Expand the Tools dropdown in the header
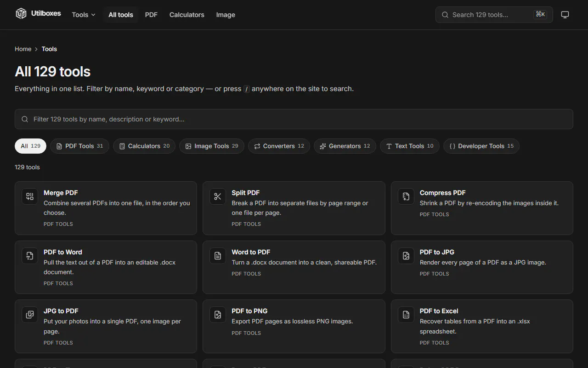The image size is (588, 368). tap(84, 15)
